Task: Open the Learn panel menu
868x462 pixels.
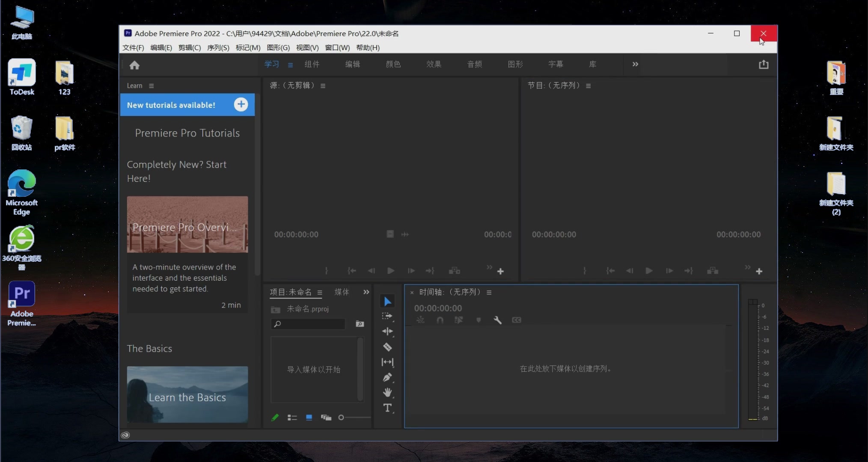Action: coord(151,86)
